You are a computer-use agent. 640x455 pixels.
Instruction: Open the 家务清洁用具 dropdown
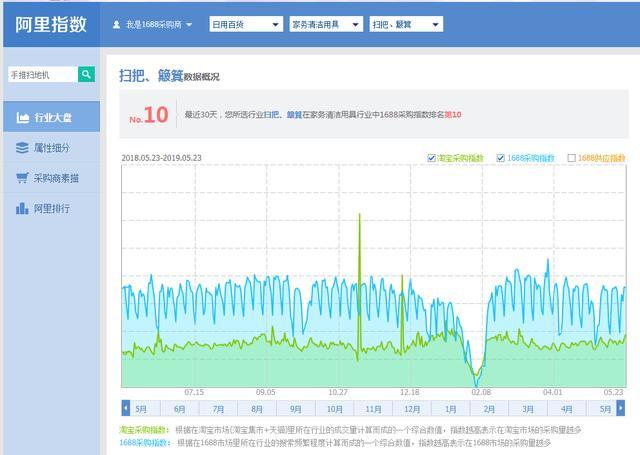(x=326, y=24)
